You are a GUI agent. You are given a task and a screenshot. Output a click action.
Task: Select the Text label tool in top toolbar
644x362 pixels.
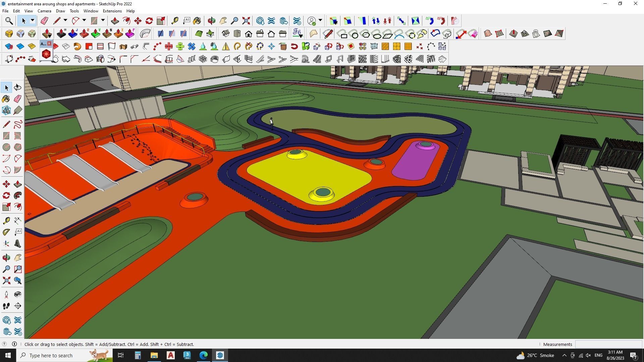[x=186, y=21]
